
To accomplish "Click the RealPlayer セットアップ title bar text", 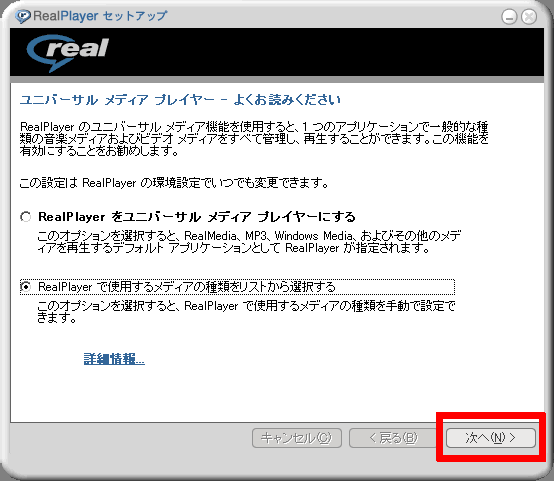I will coord(100,16).
